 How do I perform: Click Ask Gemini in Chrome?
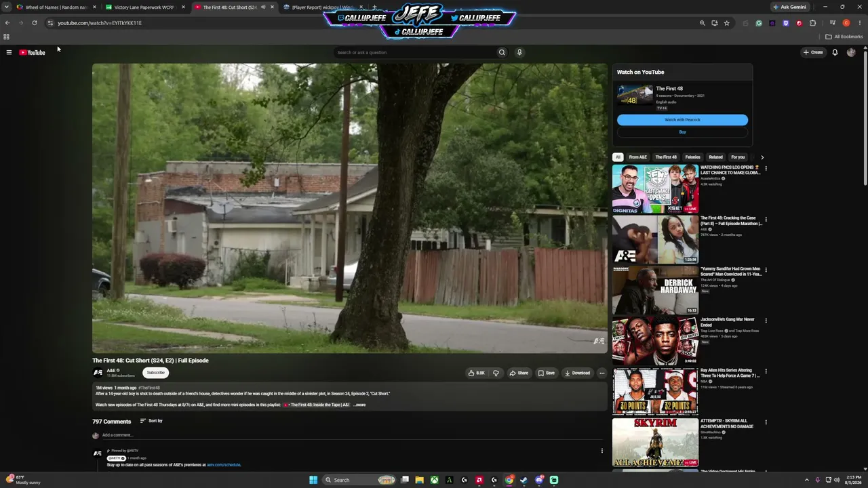(789, 7)
